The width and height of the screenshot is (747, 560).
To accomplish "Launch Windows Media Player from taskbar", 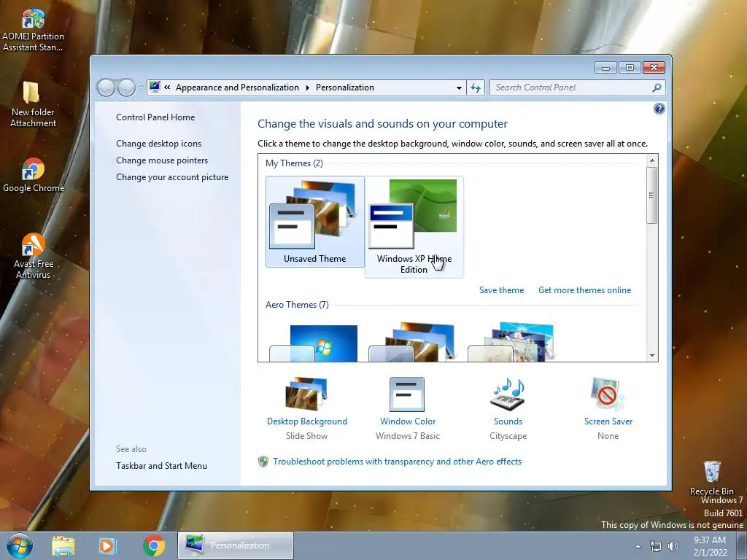I will pos(107,545).
